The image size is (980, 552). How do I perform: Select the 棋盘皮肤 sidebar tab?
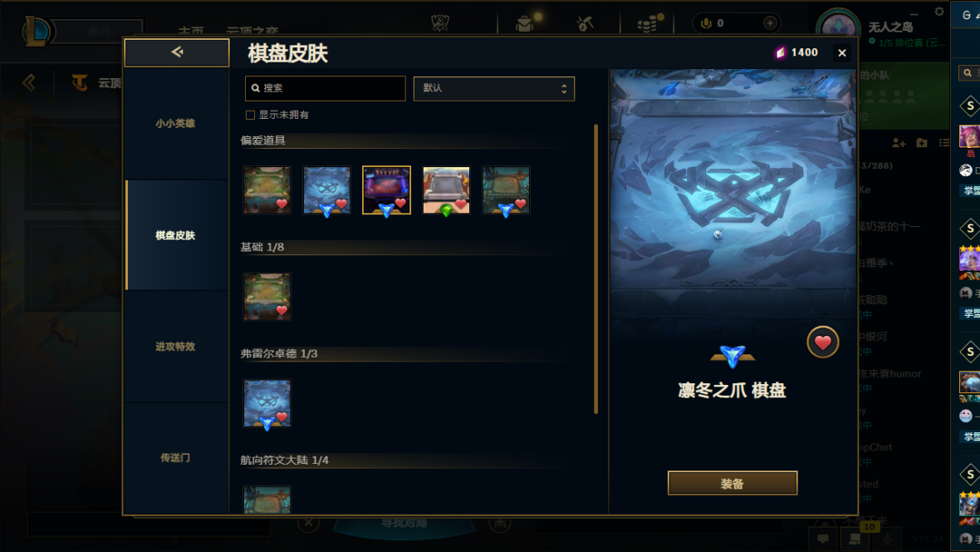point(176,235)
